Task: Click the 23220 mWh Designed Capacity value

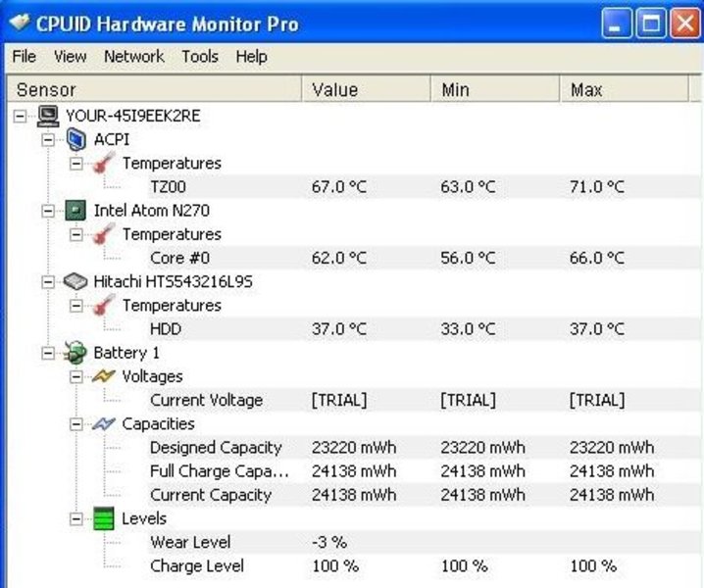Action: pyautogui.click(x=354, y=447)
